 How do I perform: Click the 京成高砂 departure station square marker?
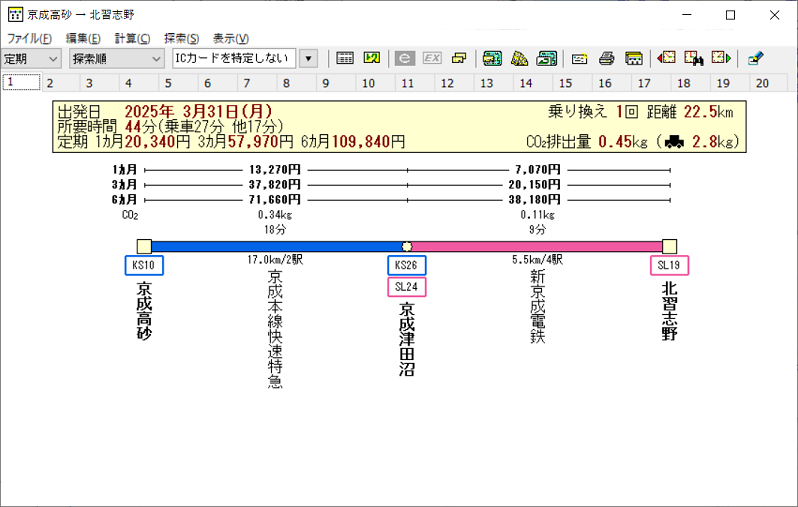tap(145, 247)
